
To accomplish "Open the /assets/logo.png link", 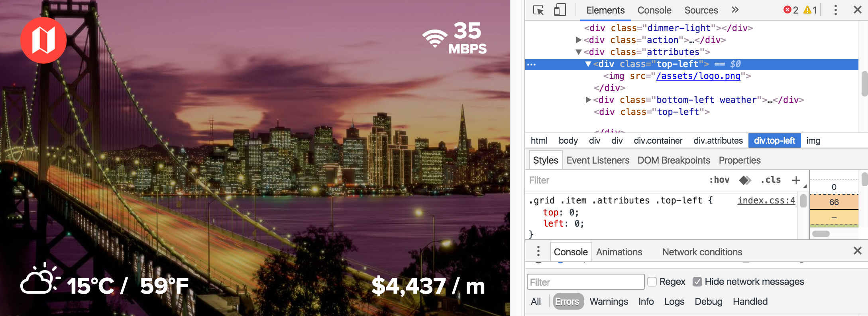I will pyautogui.click(x=698, y=76).
